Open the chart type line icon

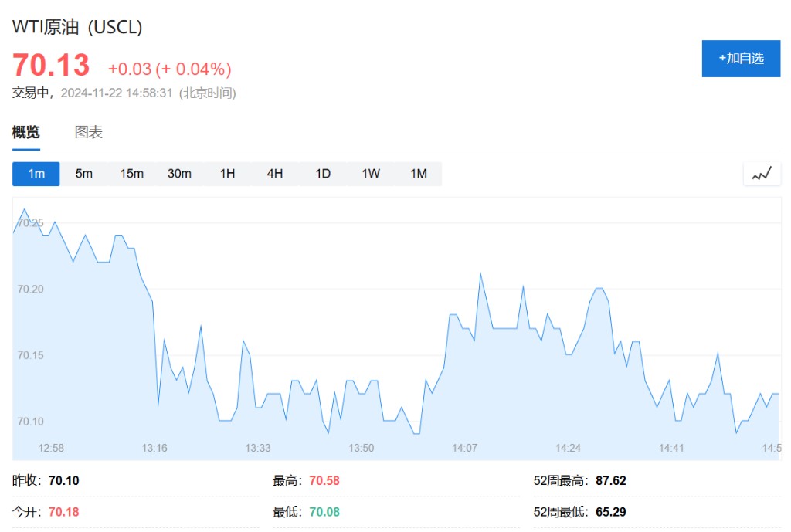point(762,174)
